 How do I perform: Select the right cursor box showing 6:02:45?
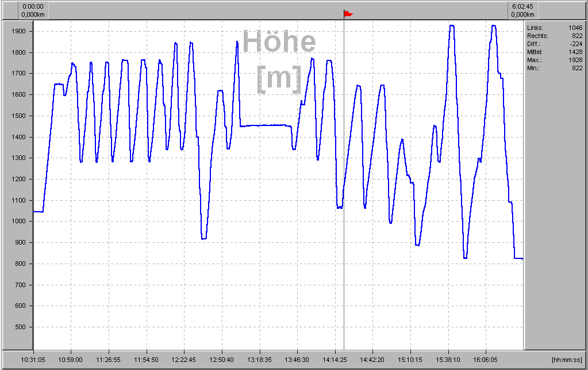tap(523, 10)
